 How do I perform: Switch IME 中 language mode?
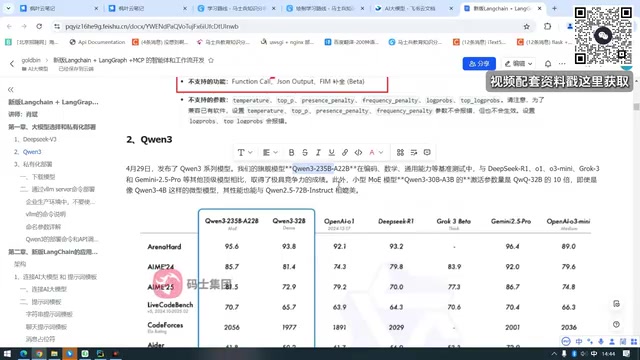coord(579,341)
